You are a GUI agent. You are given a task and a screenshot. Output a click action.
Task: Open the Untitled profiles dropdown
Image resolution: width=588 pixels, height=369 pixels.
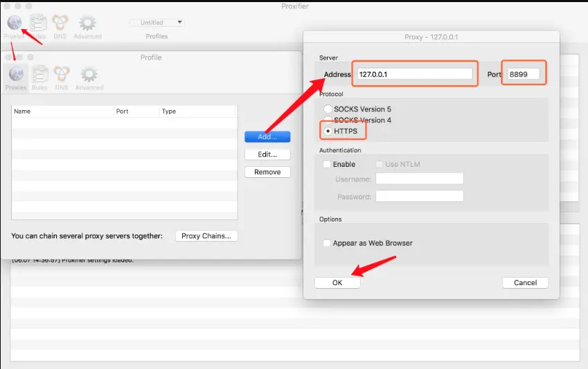(x=157, y=22)
